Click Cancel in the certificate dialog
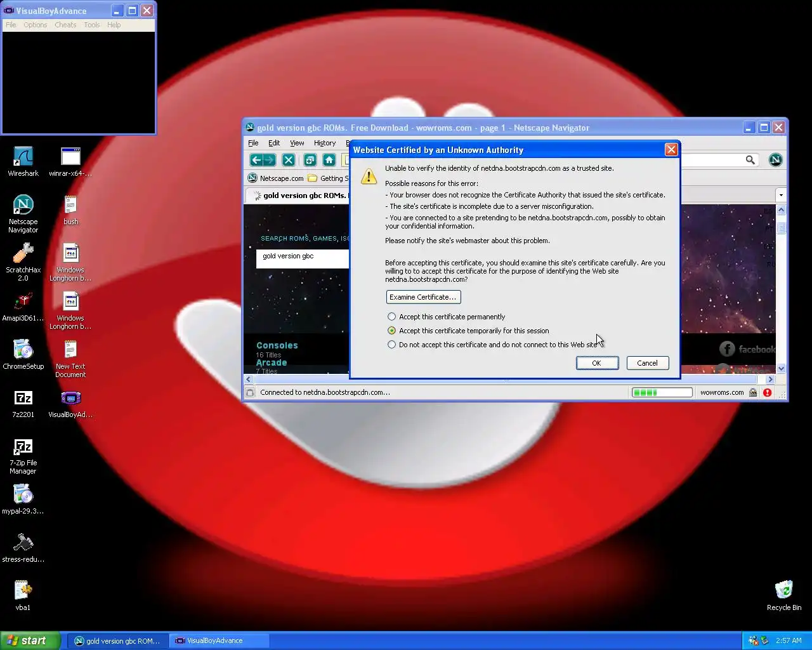This screenshot has width=812, height=650. (x=648, y=363)
